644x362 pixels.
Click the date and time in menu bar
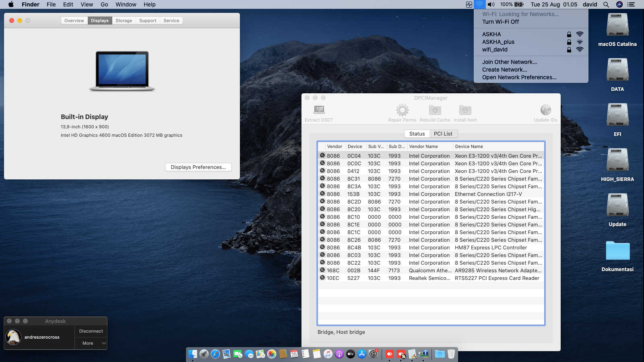point(554,4)
